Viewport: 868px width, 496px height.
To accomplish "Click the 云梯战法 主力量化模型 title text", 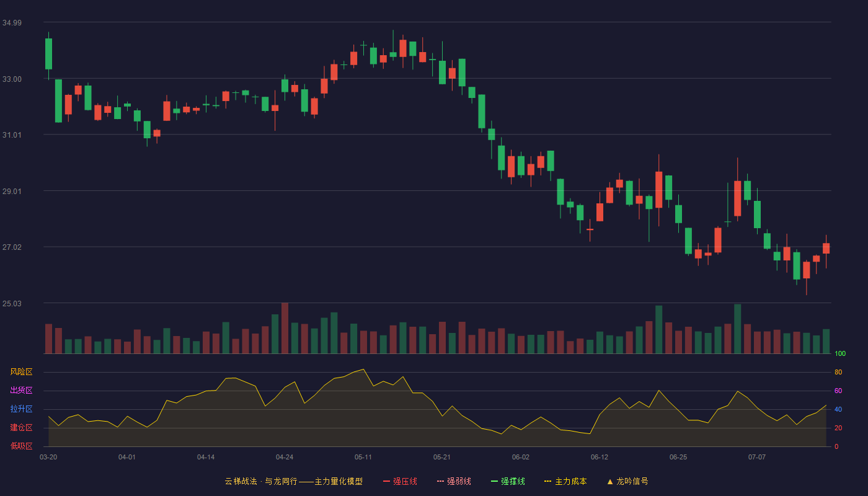I will [x=293, y=481].
